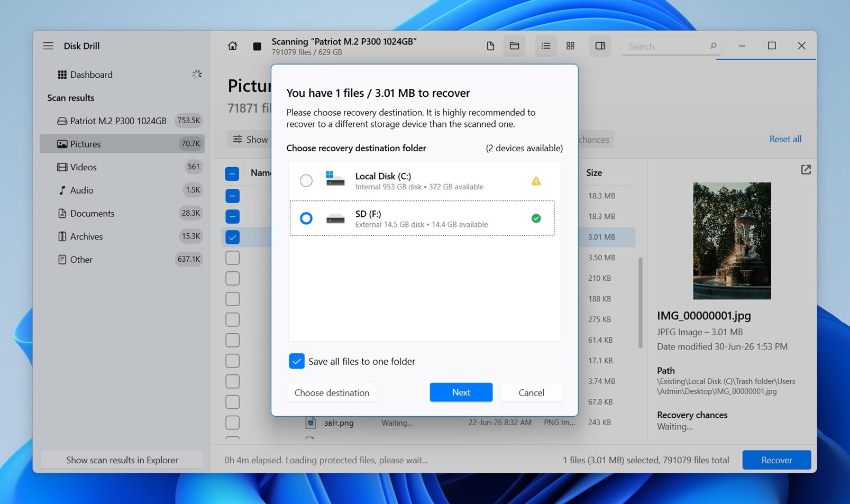Click the SD (F:) drive icon
The width and height of the screenshot is (850, 504).
click(x=335, y=218)
